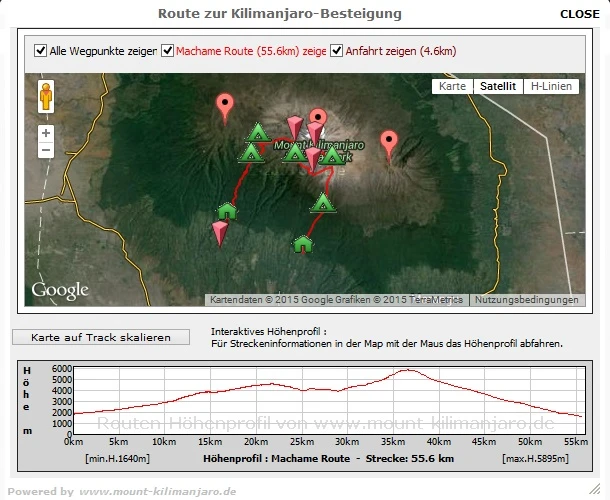The height and width of the screenshot is (500, 610).
Task: Zoom in the map with plus button
Action: pyautogui.click(x=46, y=133)
